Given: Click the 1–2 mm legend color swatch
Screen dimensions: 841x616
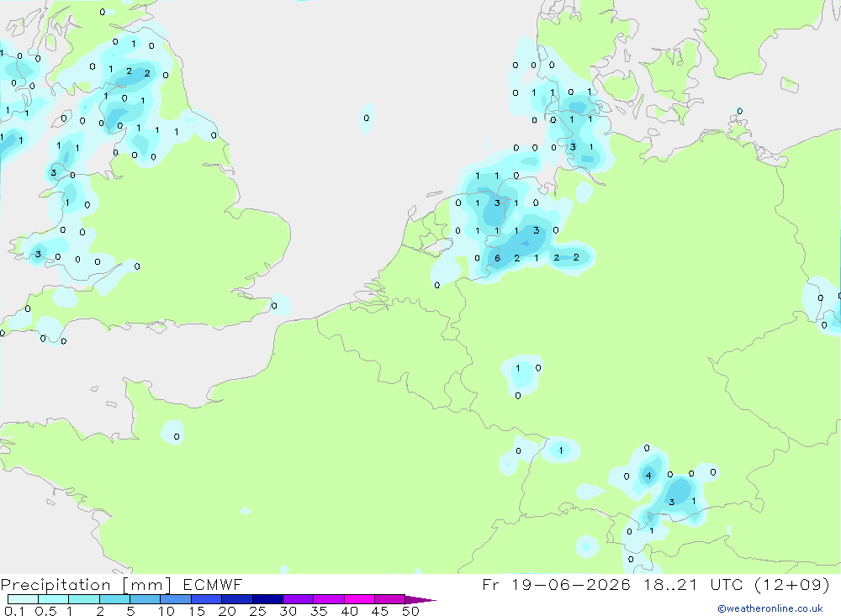Looking at the screenshot, I should 84,599.
